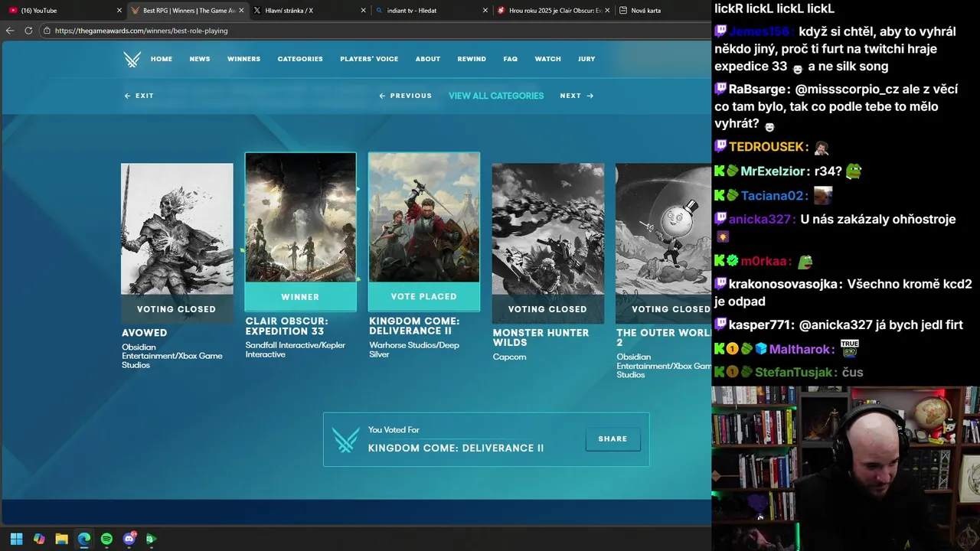Open the REWIND nav item

tap(472, 59)
